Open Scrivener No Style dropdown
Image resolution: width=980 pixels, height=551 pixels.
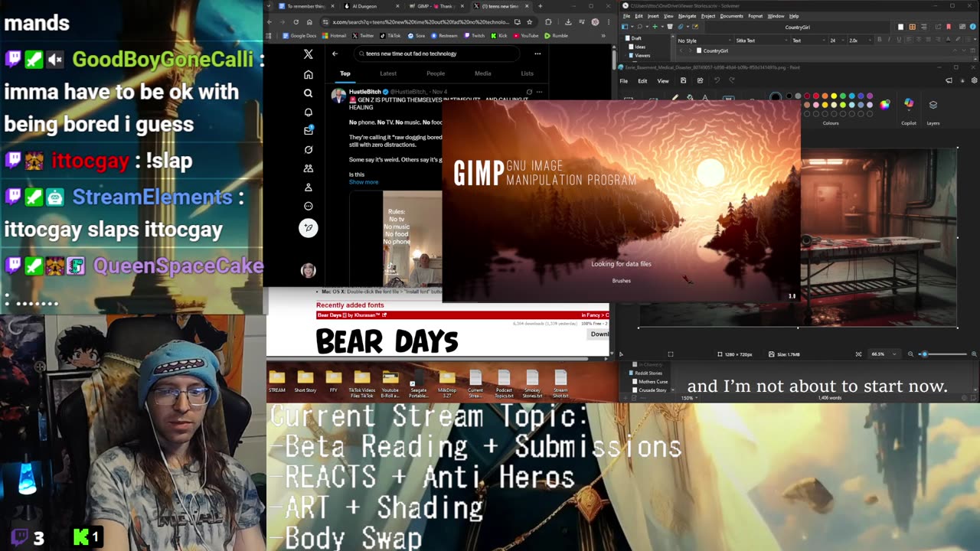704,41
